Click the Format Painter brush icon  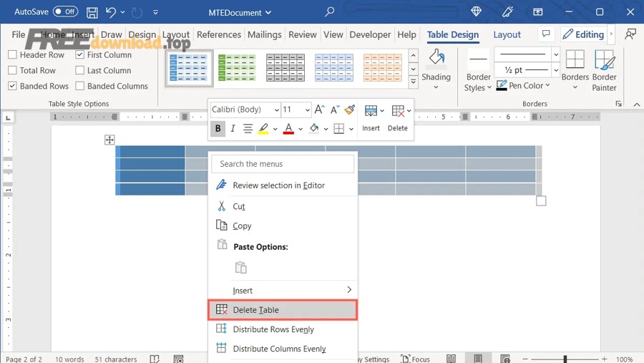tap(349, 110)
